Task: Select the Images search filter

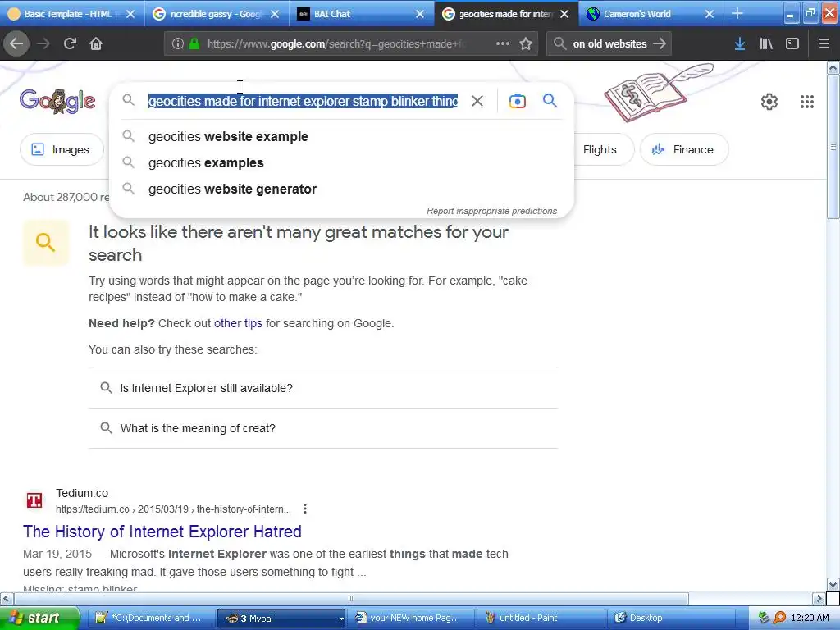Action: [62, 149]
